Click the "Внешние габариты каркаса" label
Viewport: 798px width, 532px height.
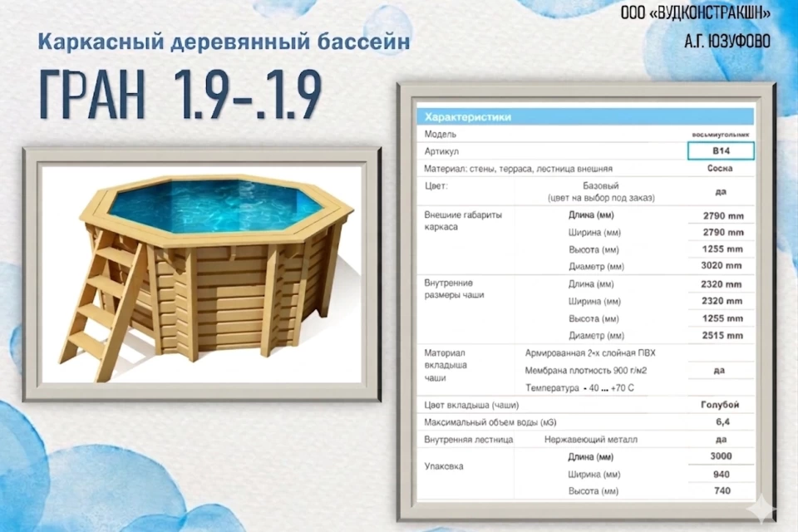(463, 221)
